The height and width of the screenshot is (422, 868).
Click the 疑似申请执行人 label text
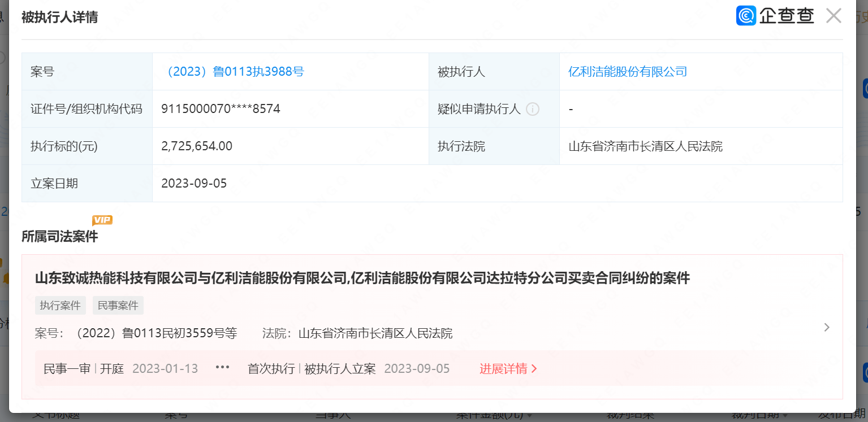point(479,109)
